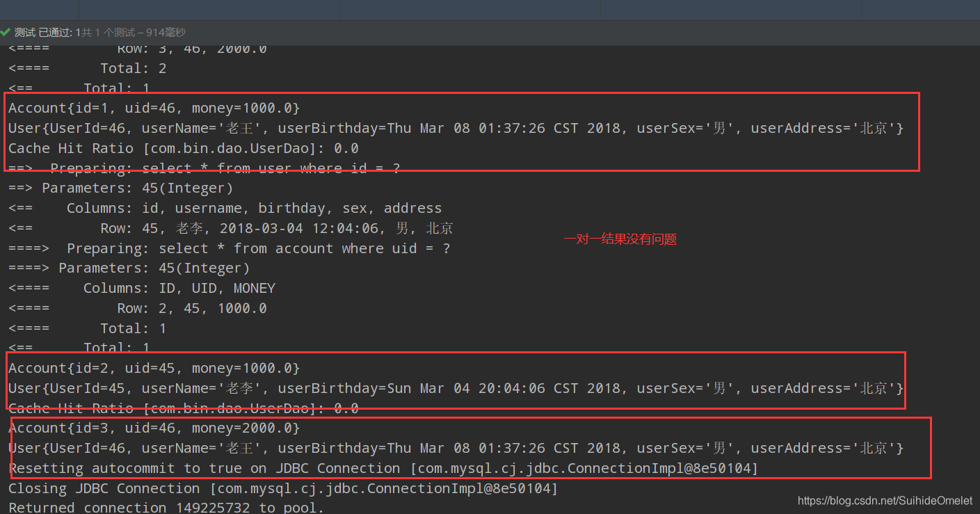Select the 'Closing JDBC Connection' log line

point(283,488)
